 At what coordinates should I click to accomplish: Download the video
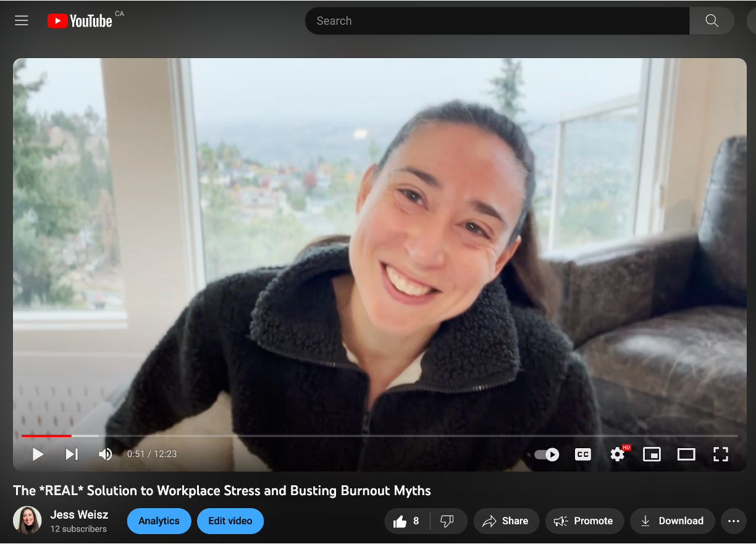[x=672, y=521]
